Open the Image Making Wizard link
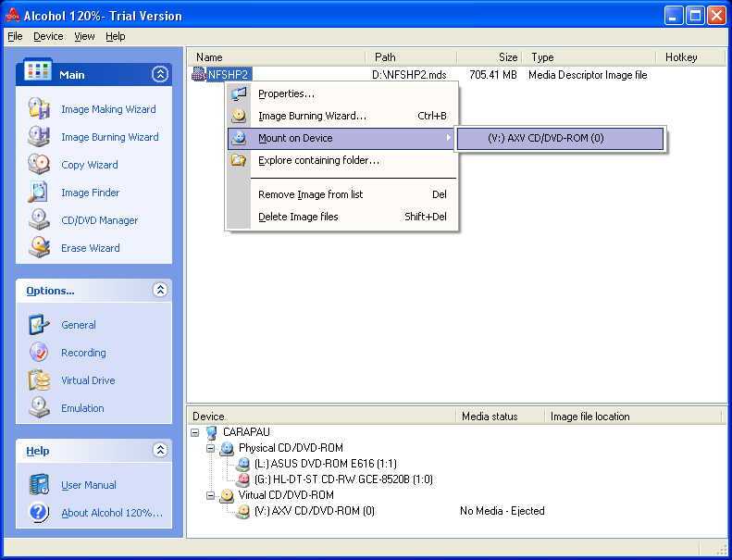 click(x=109, y=109)
